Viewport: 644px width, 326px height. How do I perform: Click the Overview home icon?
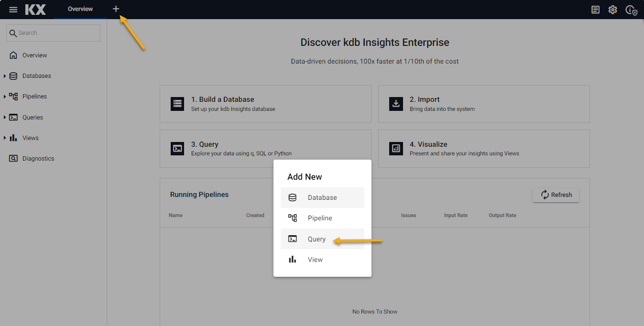coord(13,55)
